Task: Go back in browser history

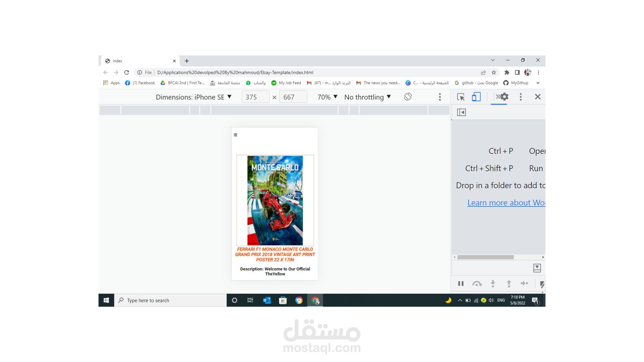Action: coord(106,72)
